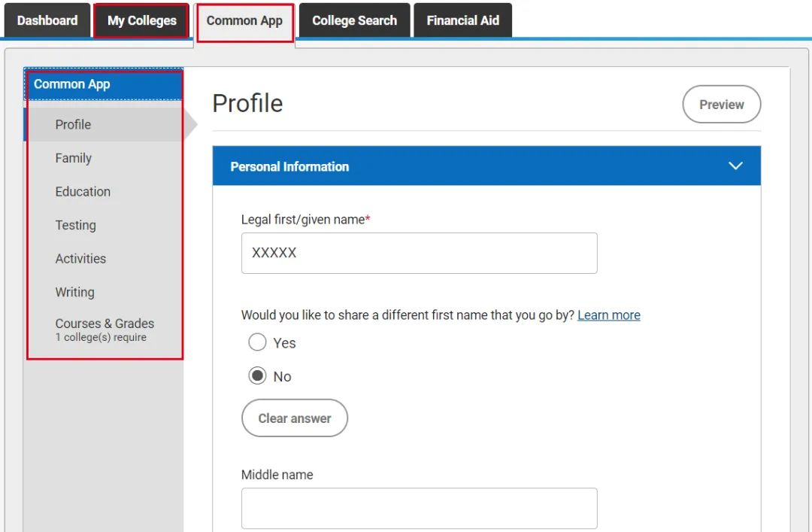812x532 pixels.
Task: Open the College Search tab
Action: tap(354, 20)
